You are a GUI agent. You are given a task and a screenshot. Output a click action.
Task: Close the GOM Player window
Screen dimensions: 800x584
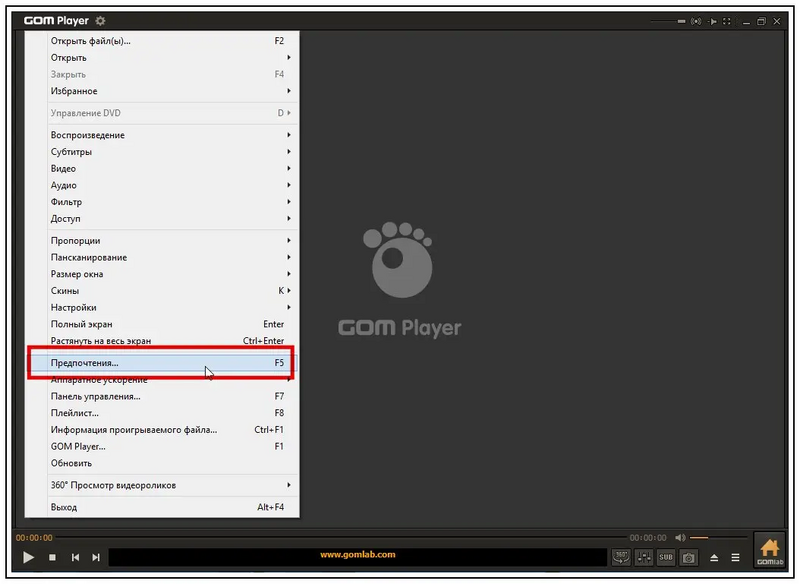click(777, 21)
